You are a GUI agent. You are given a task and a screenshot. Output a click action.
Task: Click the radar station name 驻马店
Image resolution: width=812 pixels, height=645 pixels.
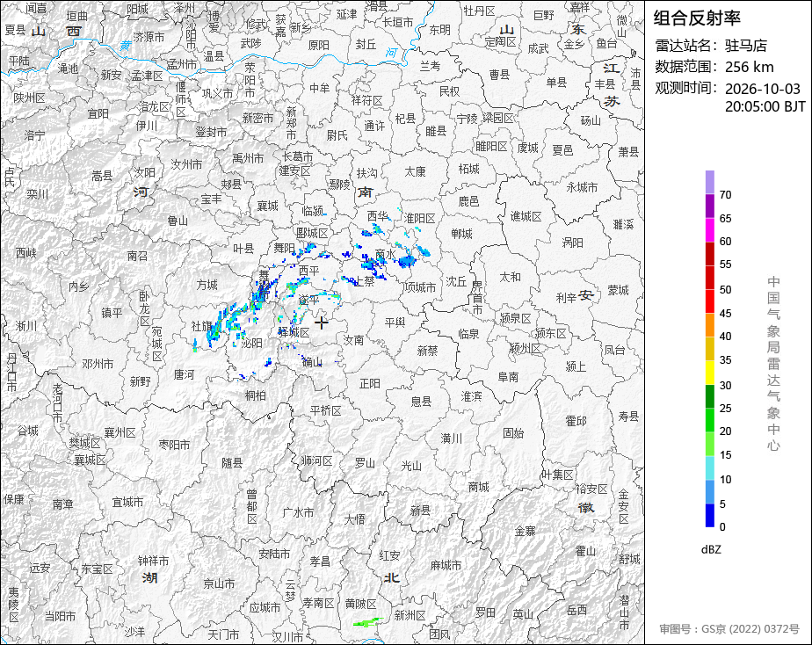(746, 46)
